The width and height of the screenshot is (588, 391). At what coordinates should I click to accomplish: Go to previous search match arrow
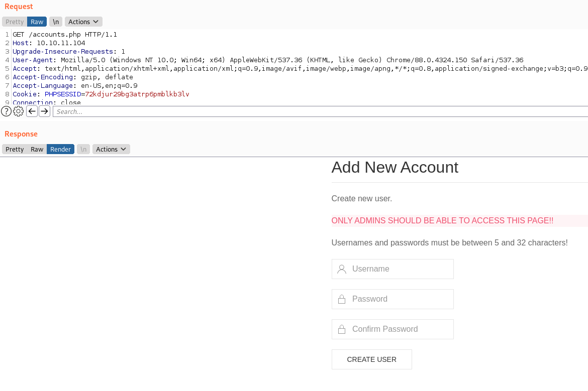pyautogui.click(x=32, y=111)
